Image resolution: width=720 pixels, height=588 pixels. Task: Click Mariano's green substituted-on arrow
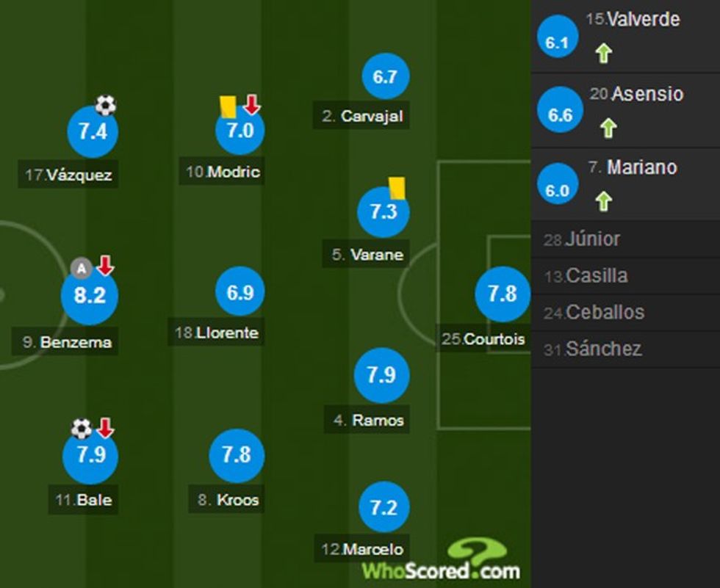(603, 201)
